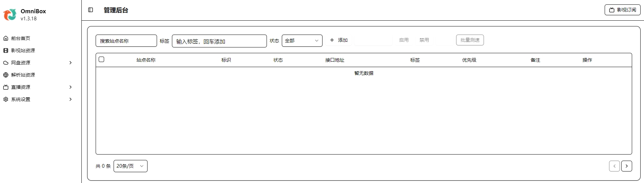Click the home icon beside 前台首页
644x183 pixels.
click(x=6, y=38)
